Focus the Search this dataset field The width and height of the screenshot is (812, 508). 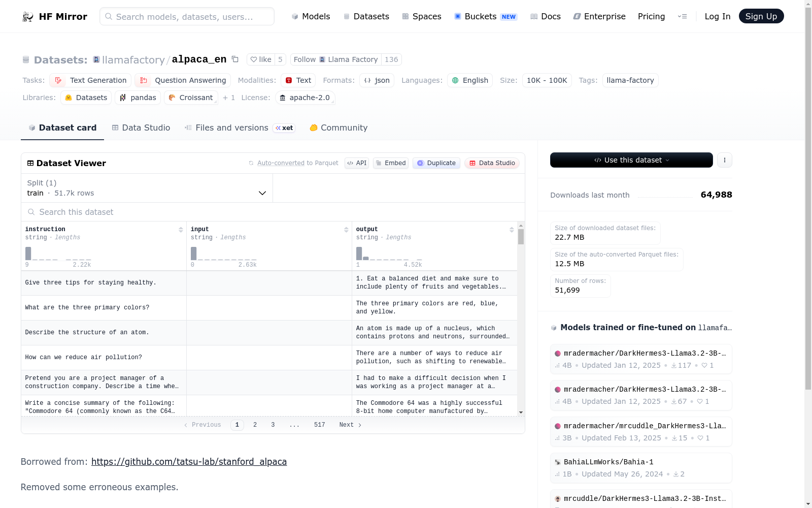(x=273, y=212)
